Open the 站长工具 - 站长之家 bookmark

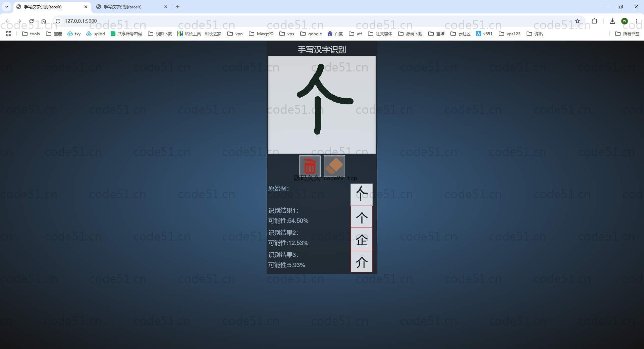(199, 34)
